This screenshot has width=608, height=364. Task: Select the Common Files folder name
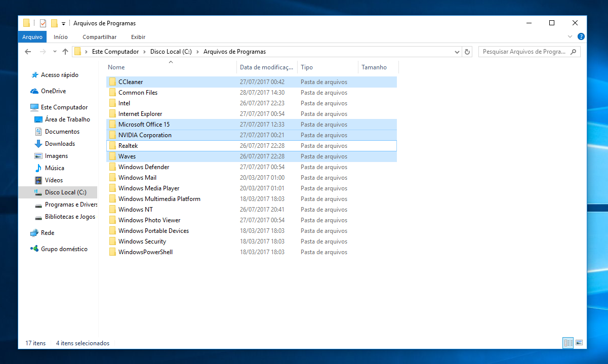point(138,93)
